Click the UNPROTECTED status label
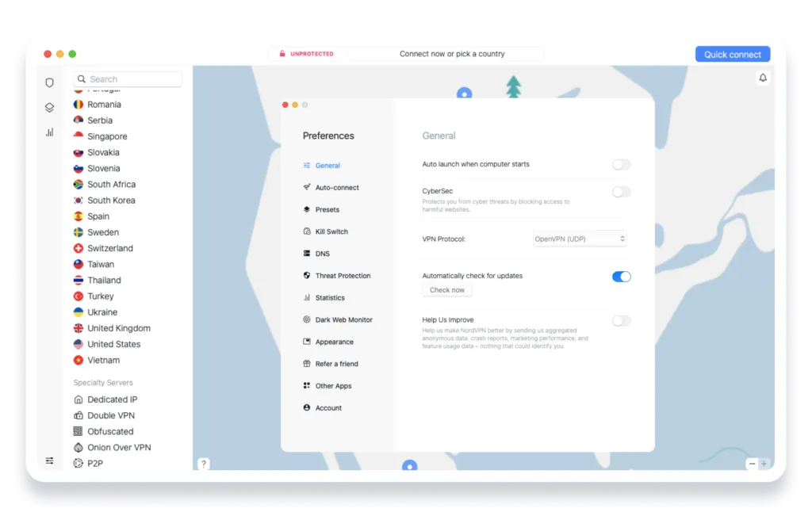The height and width of the screenshot is (516, 812). click(x=312, y=54)
